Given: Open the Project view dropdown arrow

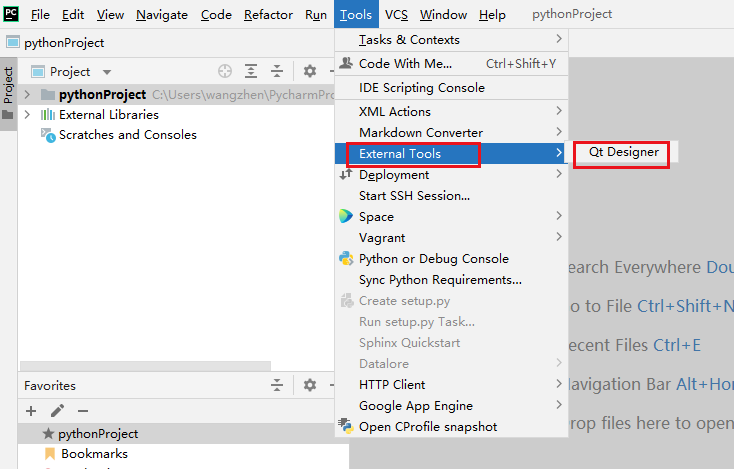Looking at the screenshot, I should [107, 72].
